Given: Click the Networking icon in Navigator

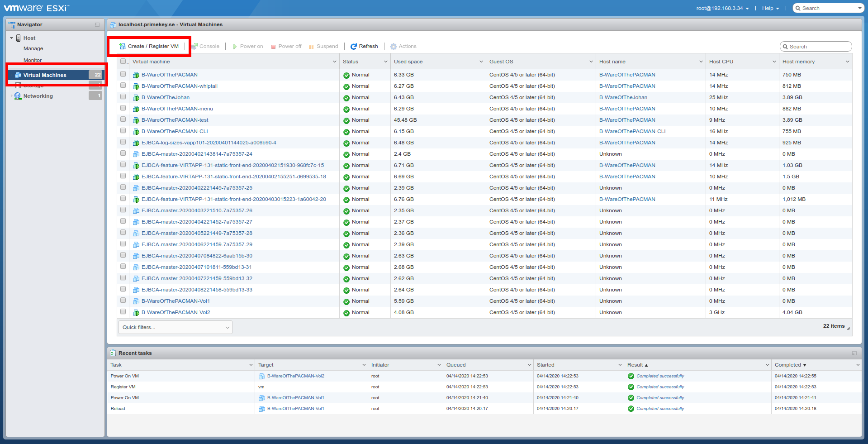Looking at the screenshot, I should coord(18,96).
